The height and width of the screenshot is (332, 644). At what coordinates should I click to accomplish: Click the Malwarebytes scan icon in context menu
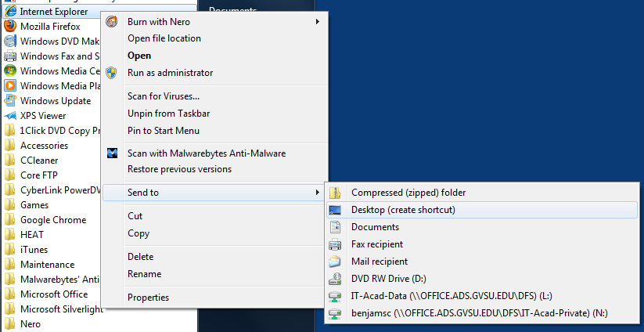pos(113,153)
